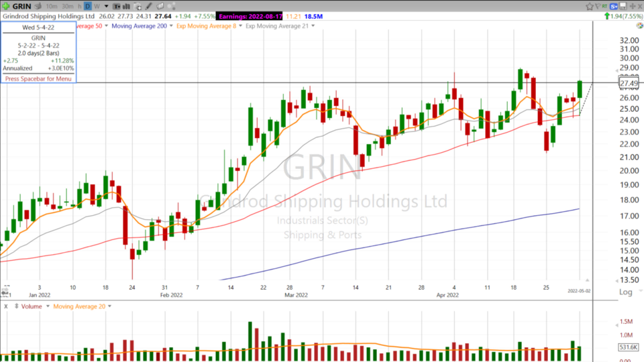
Task: Click Apr 2022 on time axis
Action: [x=447, y=295]
